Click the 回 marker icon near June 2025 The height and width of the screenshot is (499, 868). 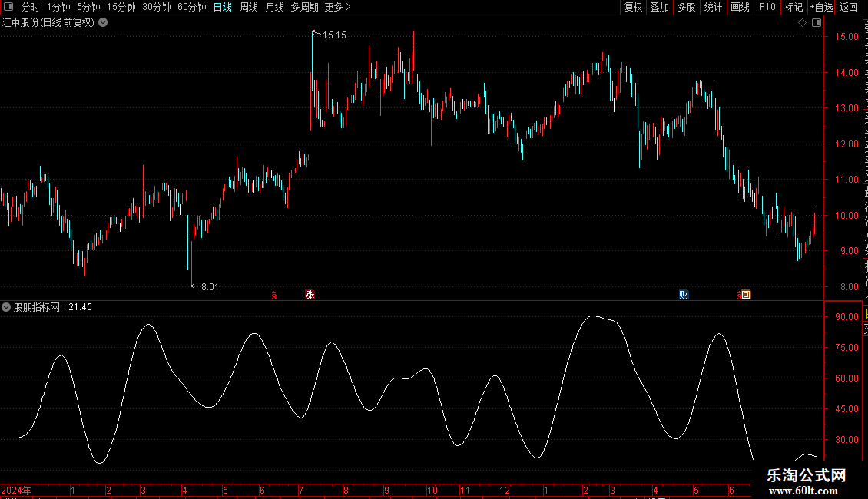tap(746, 295)
